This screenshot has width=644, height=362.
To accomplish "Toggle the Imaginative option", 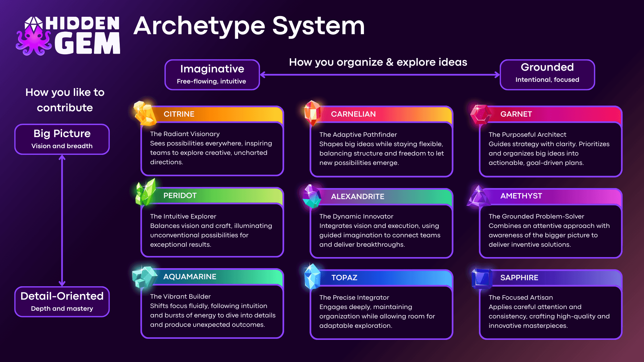I will pos(212,74).
